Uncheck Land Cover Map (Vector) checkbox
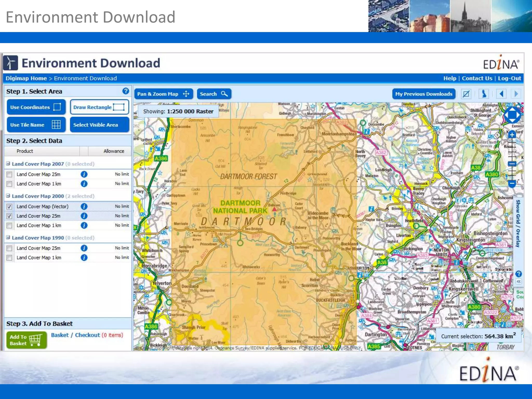This screenshot has height=399, width=532. click(9, 207)
